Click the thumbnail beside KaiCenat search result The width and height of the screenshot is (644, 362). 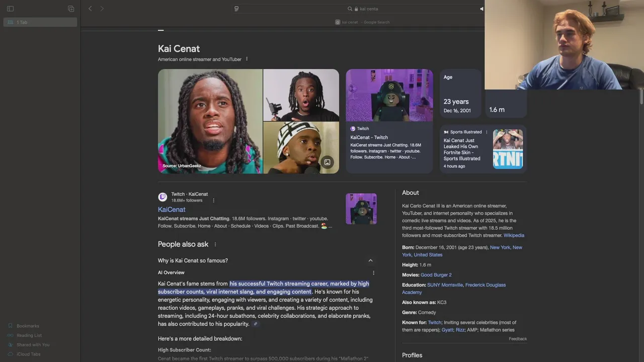point(361,209)
